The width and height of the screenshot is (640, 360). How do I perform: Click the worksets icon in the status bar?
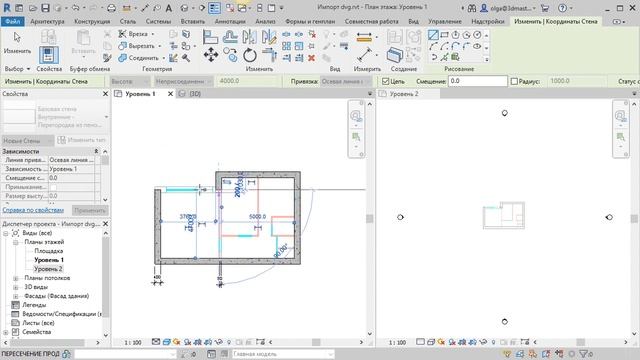67,354
